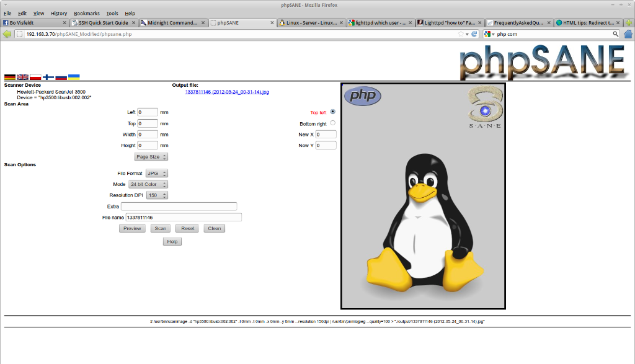The height and width of the screenshot is (364, 635).
Task: Open the search engine selector dropdown
Action: point(490,34)
